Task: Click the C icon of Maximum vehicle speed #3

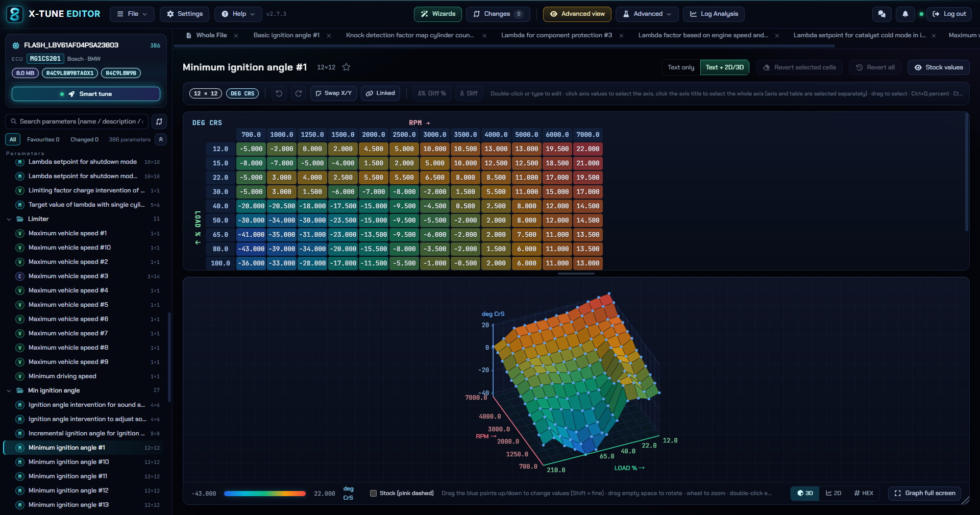Action: pos(20,276)
